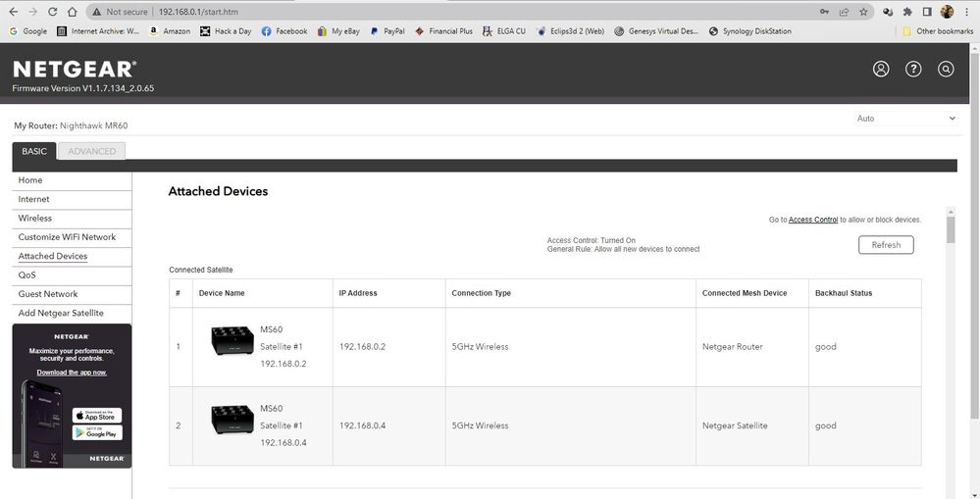Viewport: 980px width, 499px height.
Task: Click the NETGEAR logo in header
Action: point(75,69)
